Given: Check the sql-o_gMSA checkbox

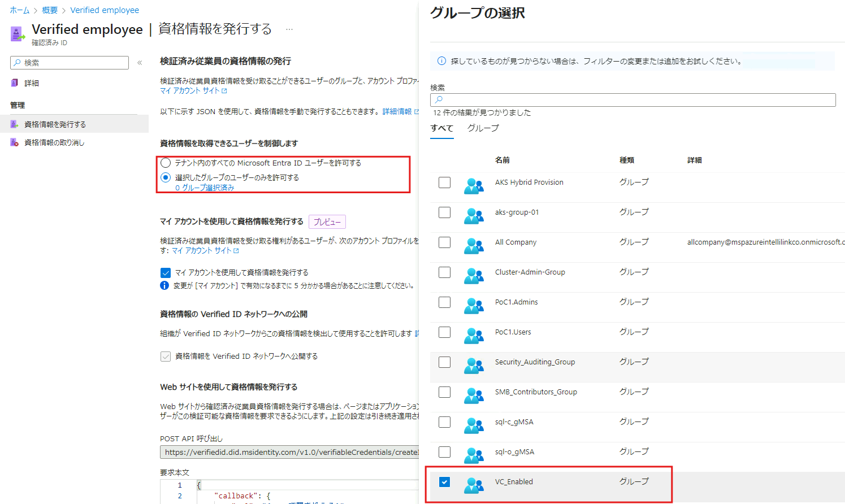Looking at the screenshot, I should coord(445,452).
